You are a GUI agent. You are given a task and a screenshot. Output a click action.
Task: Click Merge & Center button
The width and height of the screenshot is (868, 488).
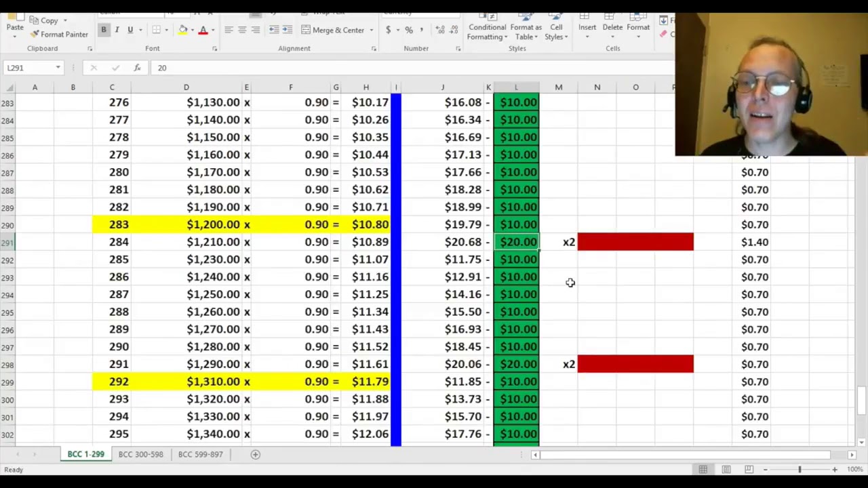(333, 30)
